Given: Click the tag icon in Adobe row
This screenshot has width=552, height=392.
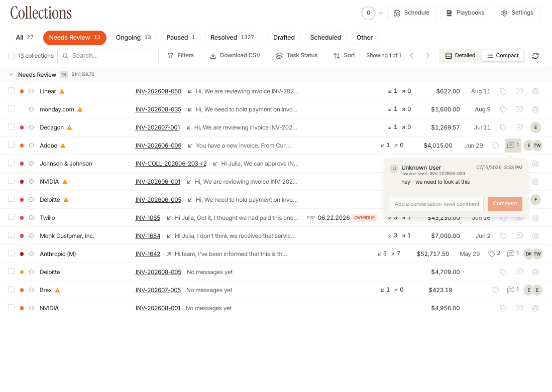Looking at the screenshot, I should pos(495,146).
